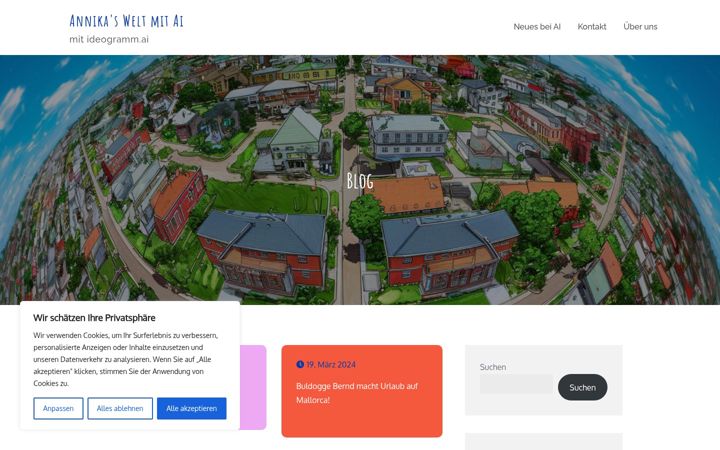
Task: Click the mit ideogramm.ai tagline
Action: pyautogui.click(x=109, y=39)
